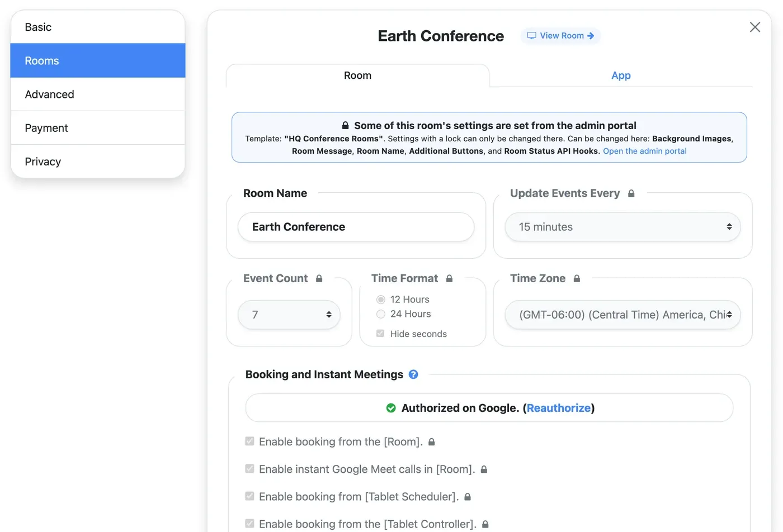Switch to the Room tab

[x=358, y=75]
